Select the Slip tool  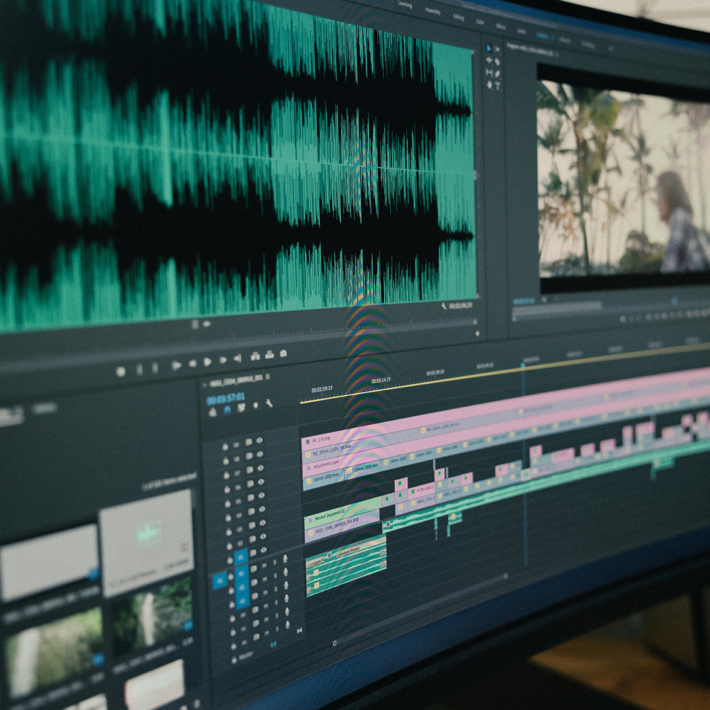tap(489, 72)
